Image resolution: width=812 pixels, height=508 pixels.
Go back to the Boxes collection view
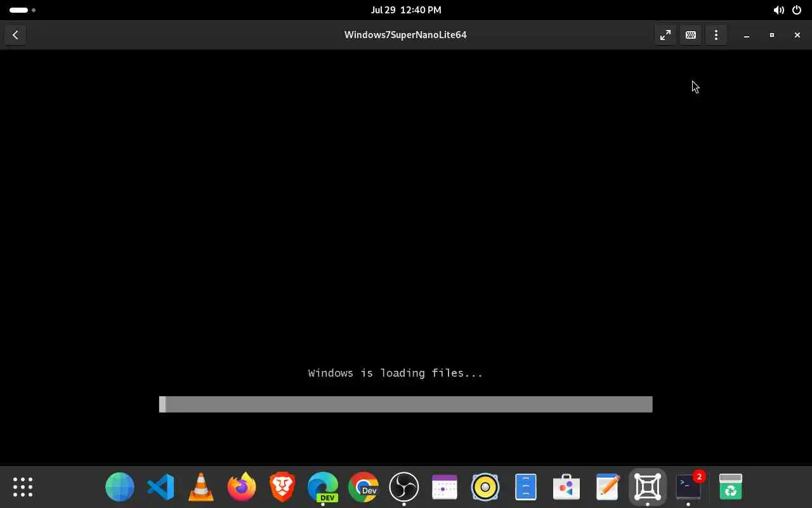[15, 35]
